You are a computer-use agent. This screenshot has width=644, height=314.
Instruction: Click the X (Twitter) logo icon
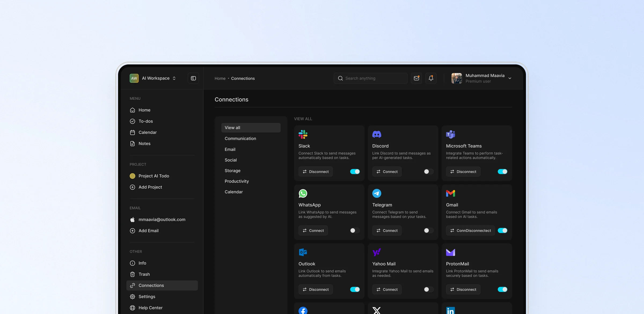coord(377,311)
